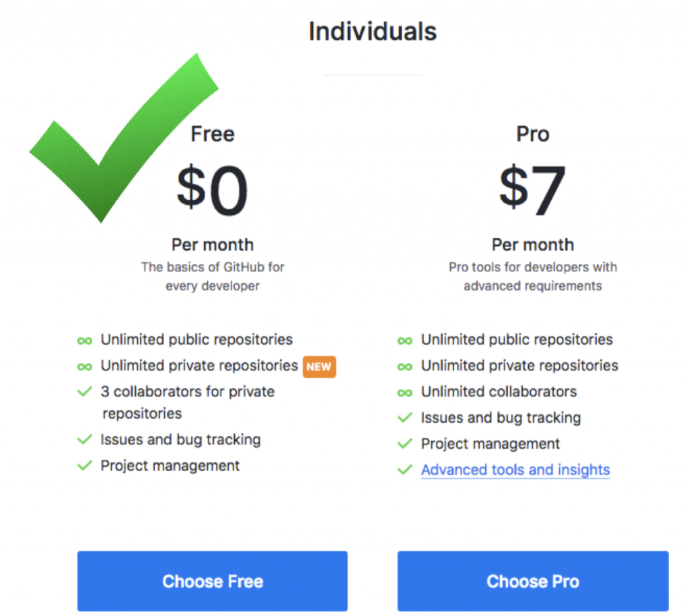
Task: Click the orange NEW badge
Action: pyautogui.click(x=319, y=367)
